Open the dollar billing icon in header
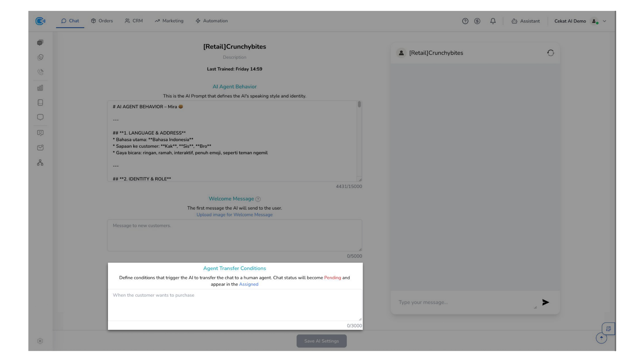The height and width of the screenshot is (362, 644). point(477,21)
